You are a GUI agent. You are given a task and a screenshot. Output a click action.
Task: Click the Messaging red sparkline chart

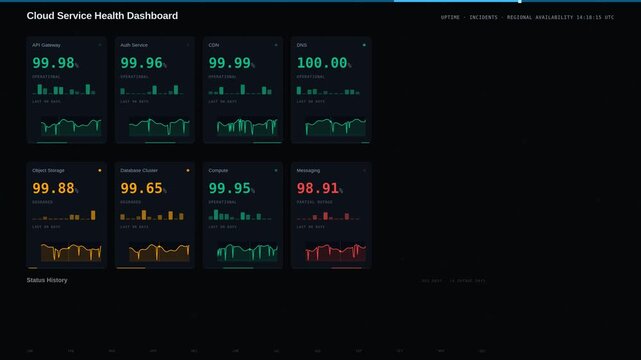pyautogui.click(x=335, y=253)
